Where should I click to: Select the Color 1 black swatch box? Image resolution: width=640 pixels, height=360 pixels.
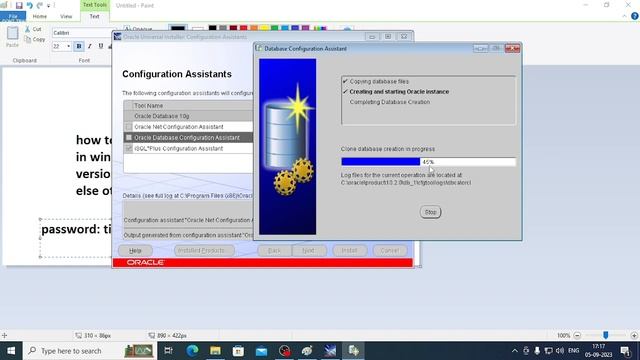click(x=178, y=28)
